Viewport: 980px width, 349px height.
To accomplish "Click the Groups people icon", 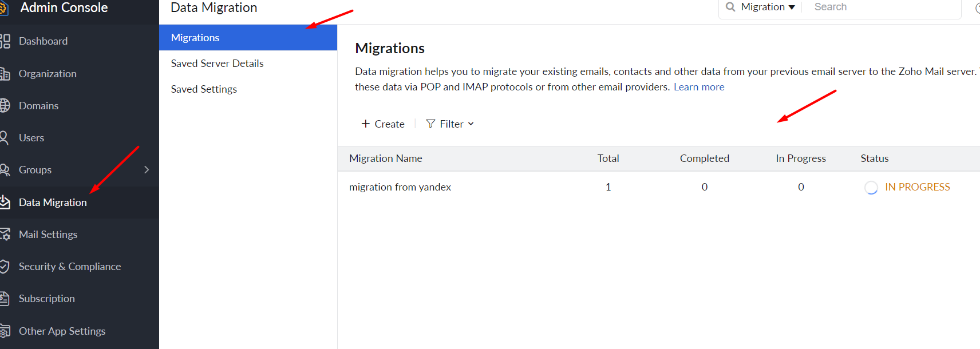I will pos(5,170).
